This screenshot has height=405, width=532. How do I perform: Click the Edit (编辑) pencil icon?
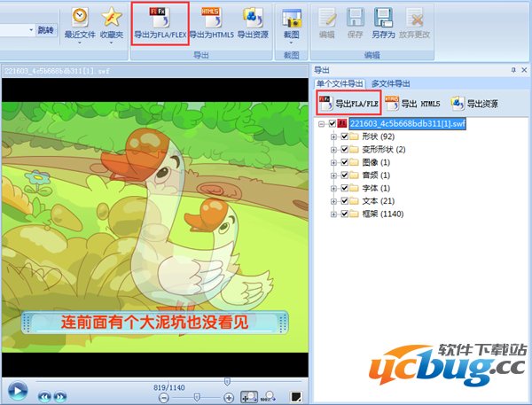[327, 17]
